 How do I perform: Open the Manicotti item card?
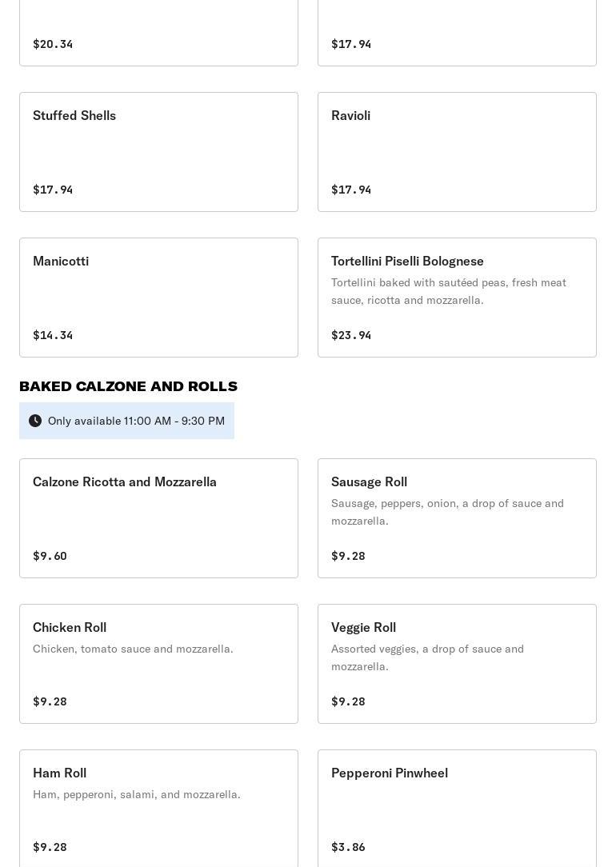point(158,298)
